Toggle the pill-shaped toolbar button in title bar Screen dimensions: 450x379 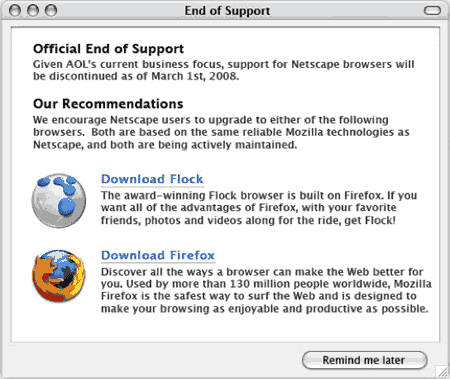(x=432, y=11)
